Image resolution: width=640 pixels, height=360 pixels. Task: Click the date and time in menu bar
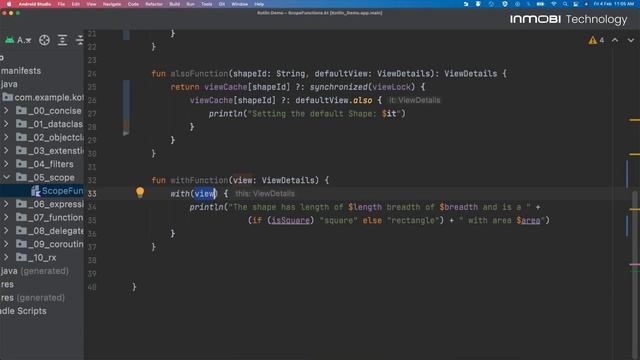coord(613,4)
